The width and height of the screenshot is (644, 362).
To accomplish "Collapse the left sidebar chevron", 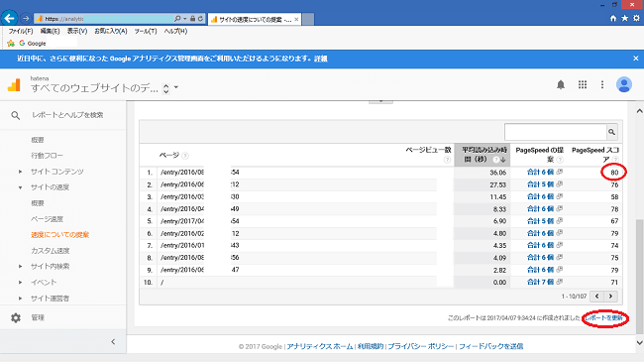I will (113, 342).
